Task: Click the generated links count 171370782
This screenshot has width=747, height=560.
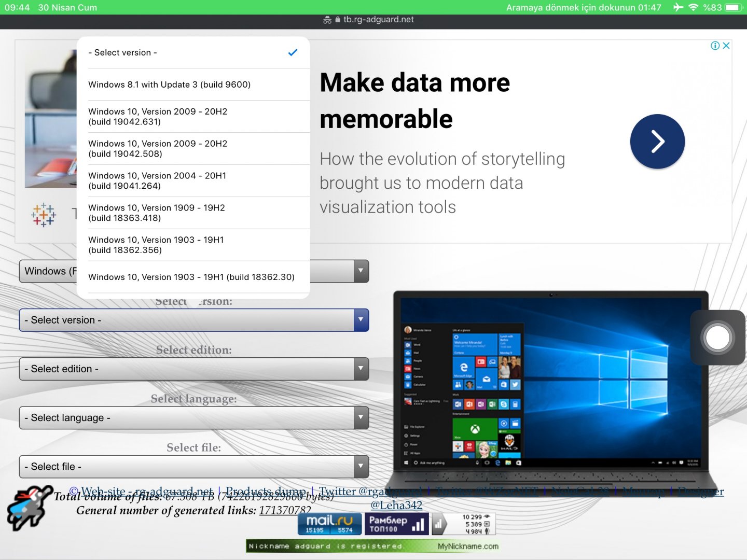Action: point(285,510)
